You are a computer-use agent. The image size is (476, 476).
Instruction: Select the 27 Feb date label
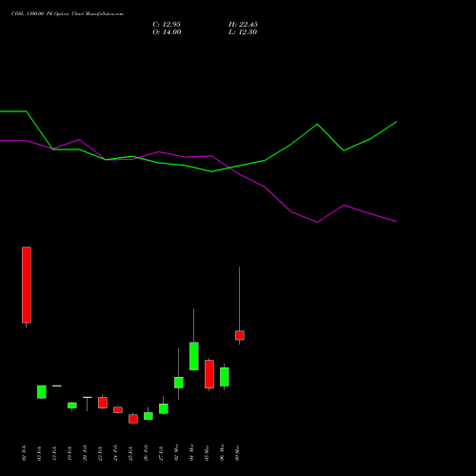(161, 453)
